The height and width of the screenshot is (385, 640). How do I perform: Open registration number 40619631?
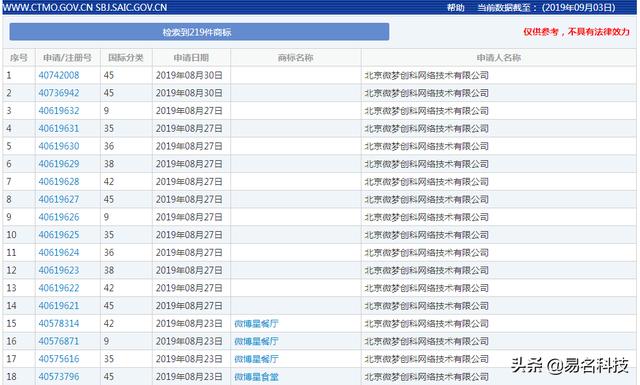pyautogui.click(x=59, y=129)
